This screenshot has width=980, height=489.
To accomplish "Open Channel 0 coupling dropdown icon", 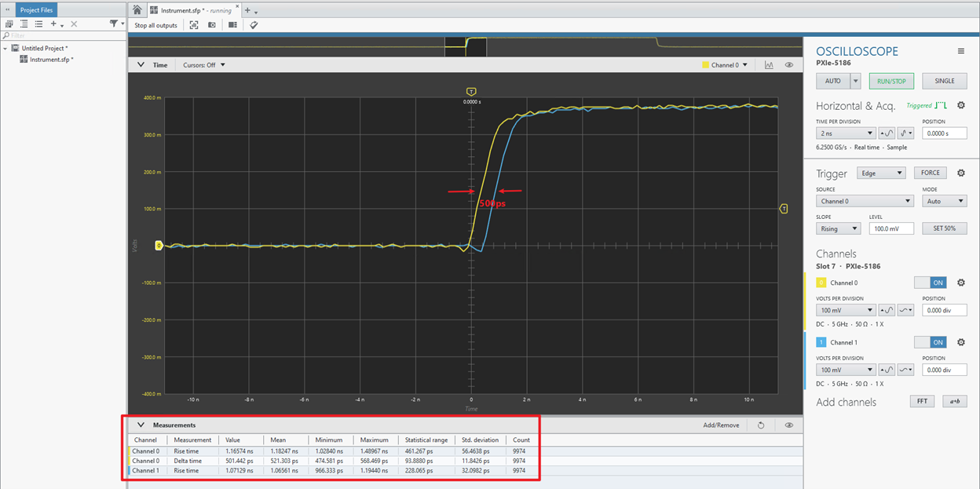I will pyautogui.click(x=906, y=310).
